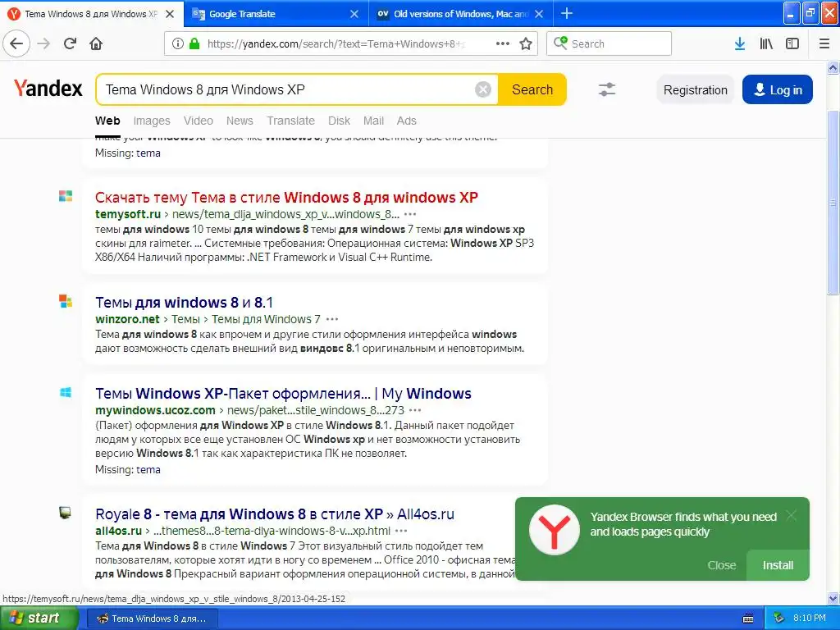
Task: Open the Firefox hamburger menu
Action: click(x=824, y=44)
